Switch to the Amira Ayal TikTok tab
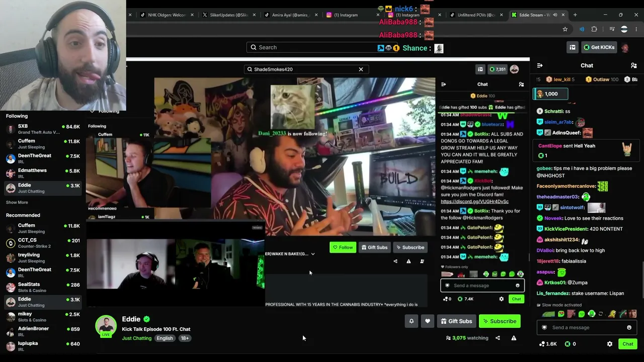This screenshot has width=644, height=362. (x=290, y=15)
